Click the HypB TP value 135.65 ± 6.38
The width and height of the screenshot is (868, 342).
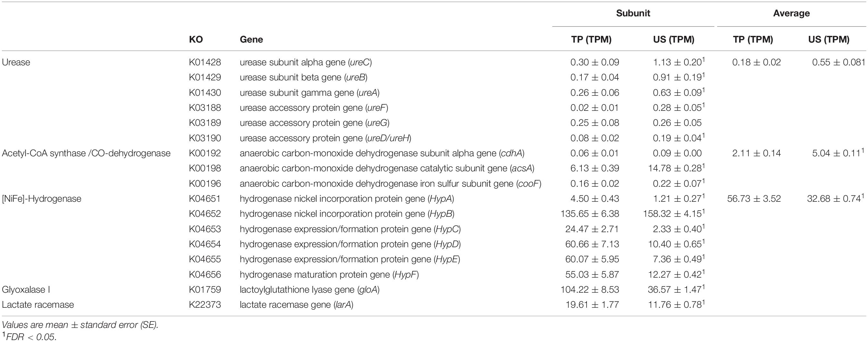(x=590, y=214)
